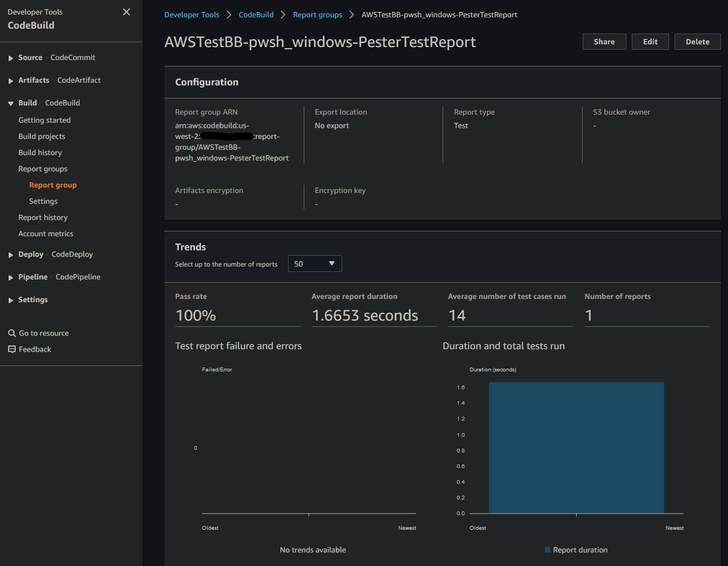Click 'No trends available' text
The image size is (728, 566).
pos(313,550)
